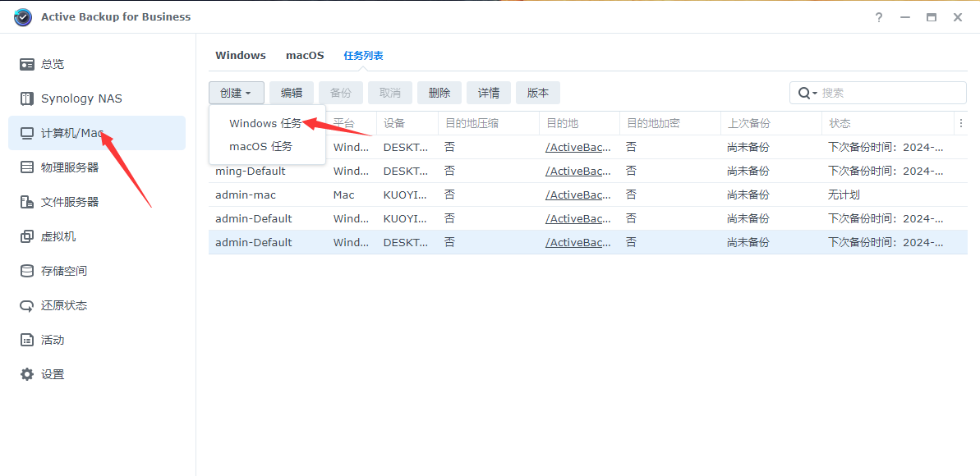The width and height of the screenshot is (980, 476).
Task: Click the help question mark icon
Action: [878, 16]
